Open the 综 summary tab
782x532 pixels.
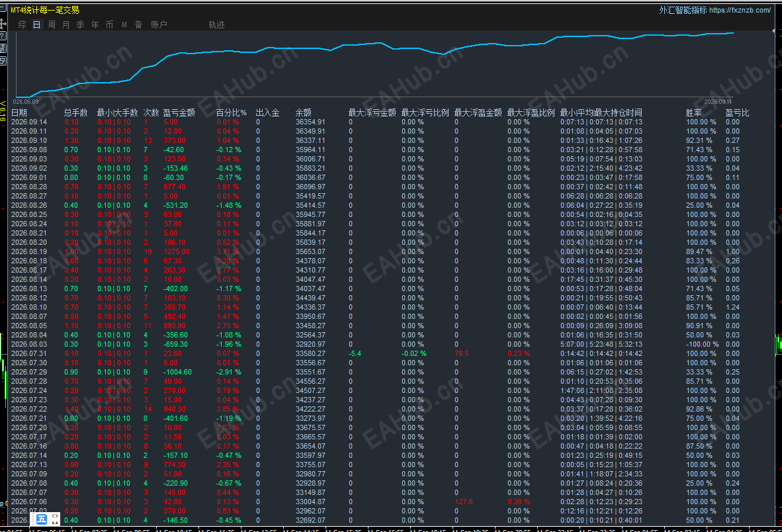coord(22,24)
